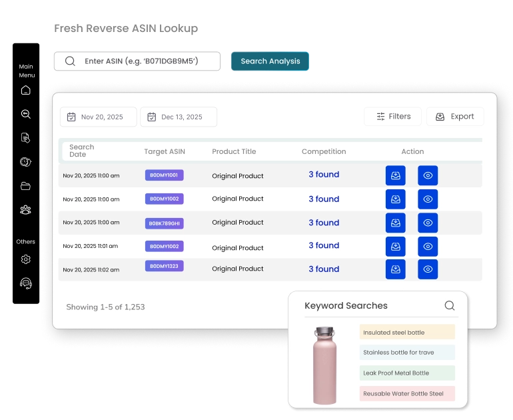This screenshot has height=420, width=513.
Task: Open the team users icon in sidebar
Action: click(26, 210)
